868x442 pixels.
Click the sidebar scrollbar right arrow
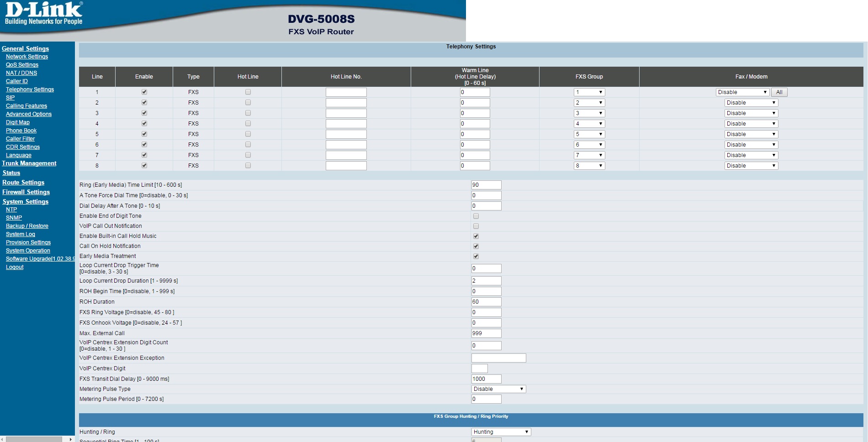click(x=70, y=439)
